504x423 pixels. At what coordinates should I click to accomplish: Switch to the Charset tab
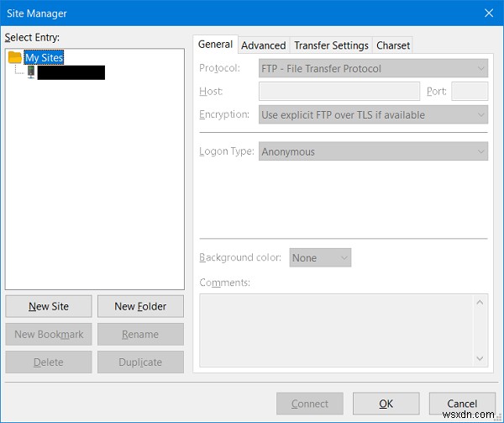coord(393,45)
